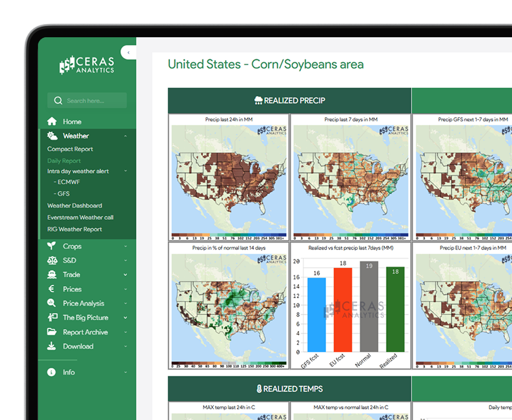The width and height of the screenshot is (512, 420).
Task: Collapse the Weather section chevron
Action: click(x=125, y=136)
